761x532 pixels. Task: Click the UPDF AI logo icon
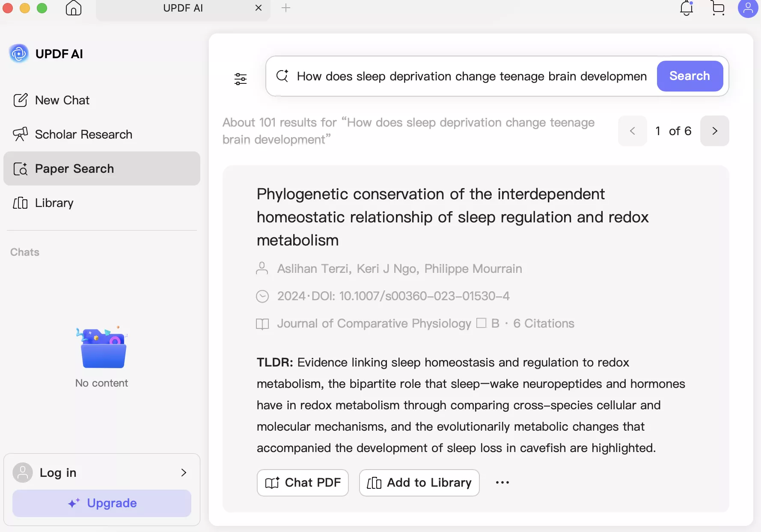(x=19, y=53)
